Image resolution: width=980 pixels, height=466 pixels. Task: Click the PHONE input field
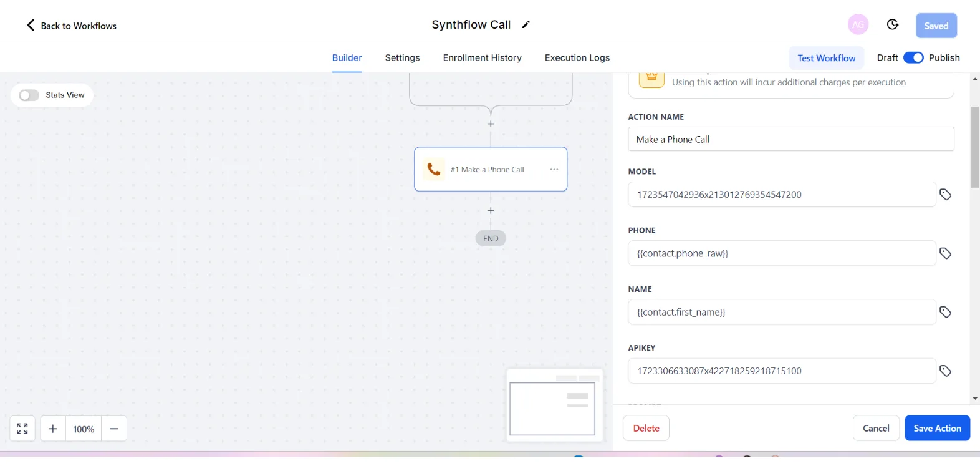[782, 253]
